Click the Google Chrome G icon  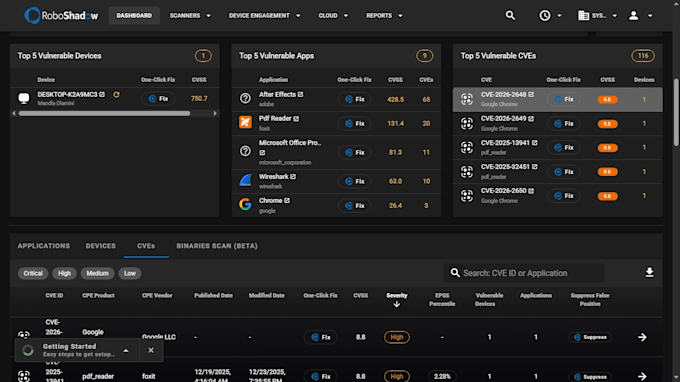245,204
